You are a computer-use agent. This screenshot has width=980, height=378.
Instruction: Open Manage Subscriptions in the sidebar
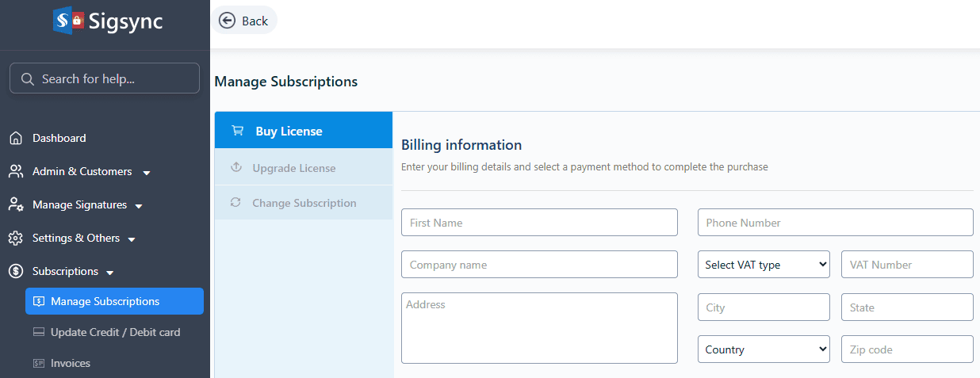click(x=105, y=301)
